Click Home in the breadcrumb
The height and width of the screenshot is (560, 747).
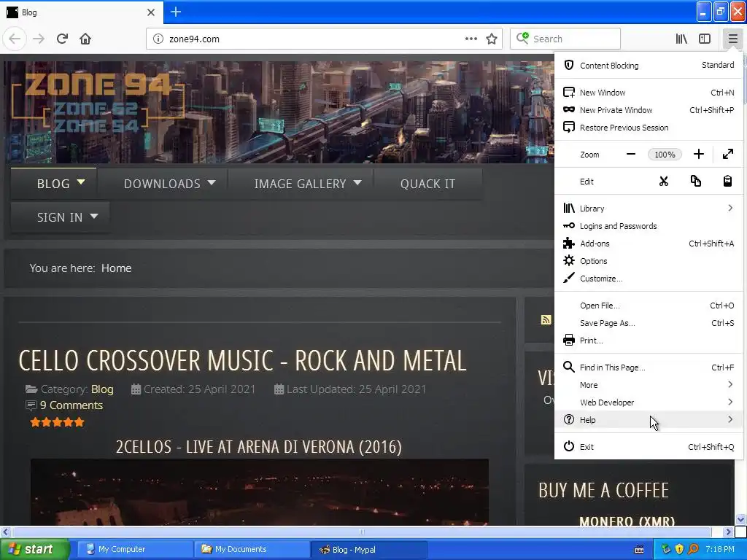point(116,268)
